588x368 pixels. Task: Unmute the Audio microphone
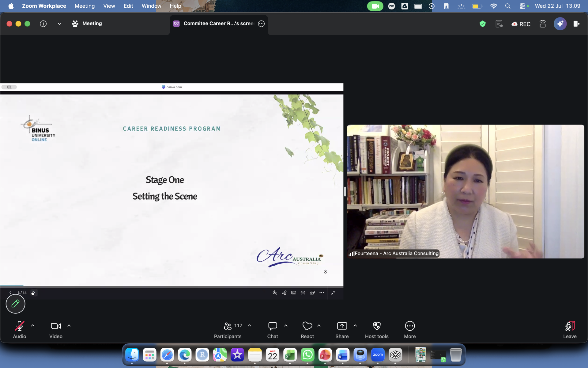click(x=20, y=330)
